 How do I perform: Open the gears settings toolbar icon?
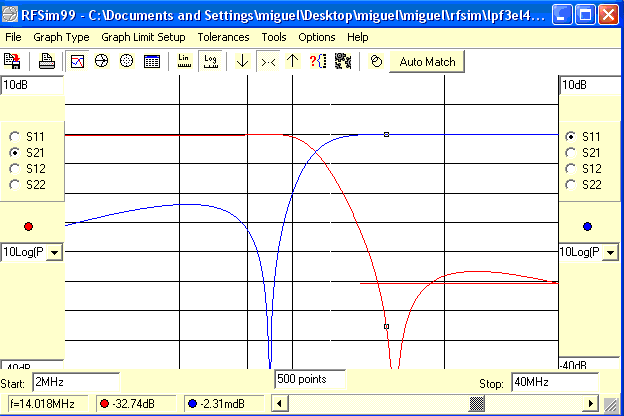pyautogui.click(x=343, y=61)
